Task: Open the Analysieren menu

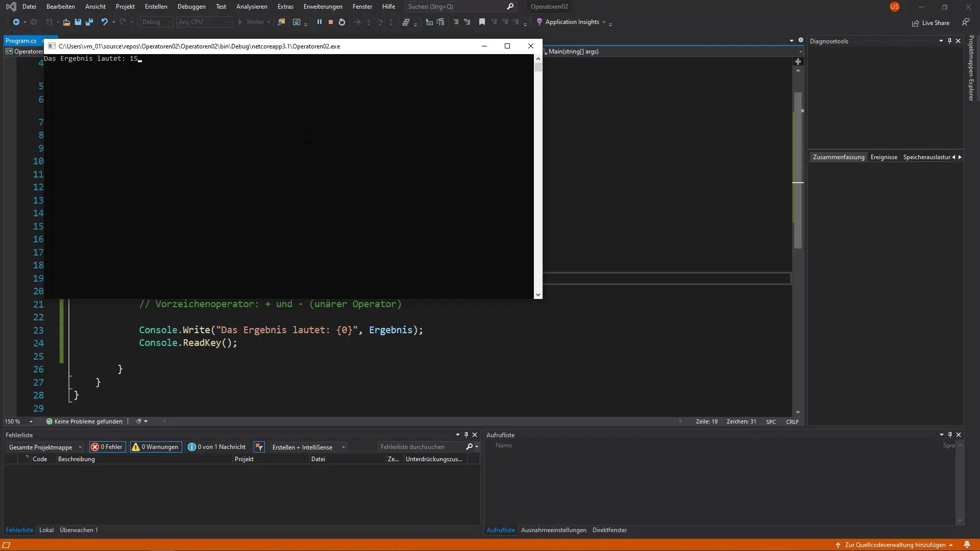Action: point(252,7)
